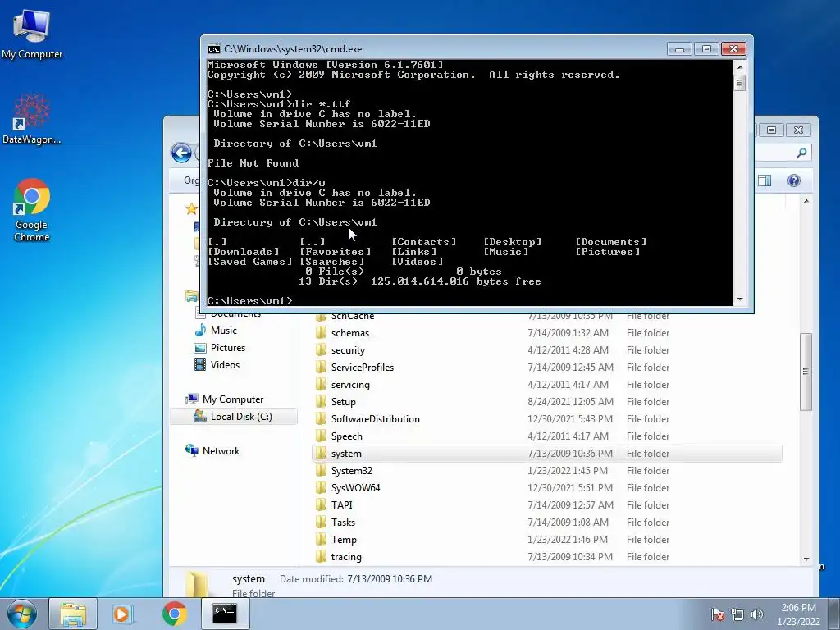
Task: Click the Action Center flag tray icon
Action: pyautogui.click(x=717, y=614)
